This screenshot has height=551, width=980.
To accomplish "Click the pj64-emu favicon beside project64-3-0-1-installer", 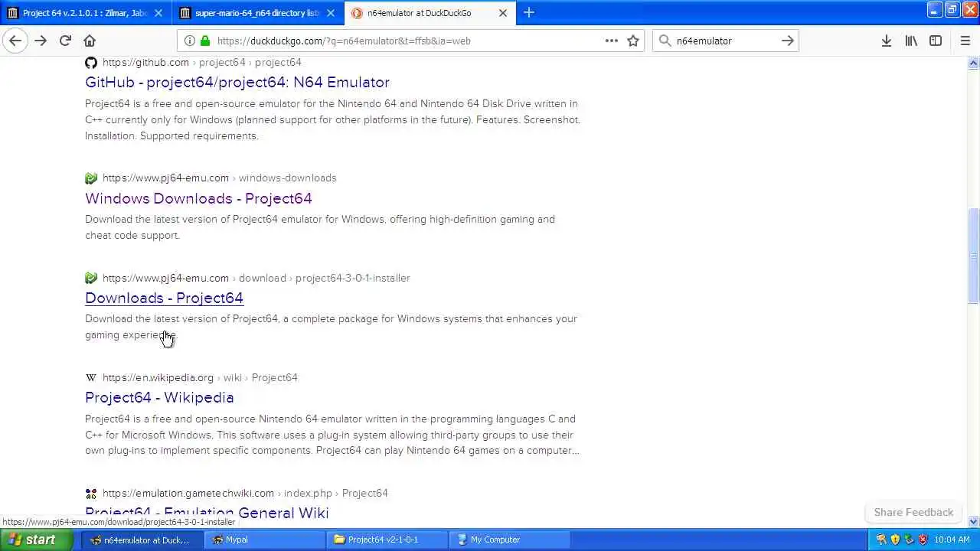I will (91, 278).
